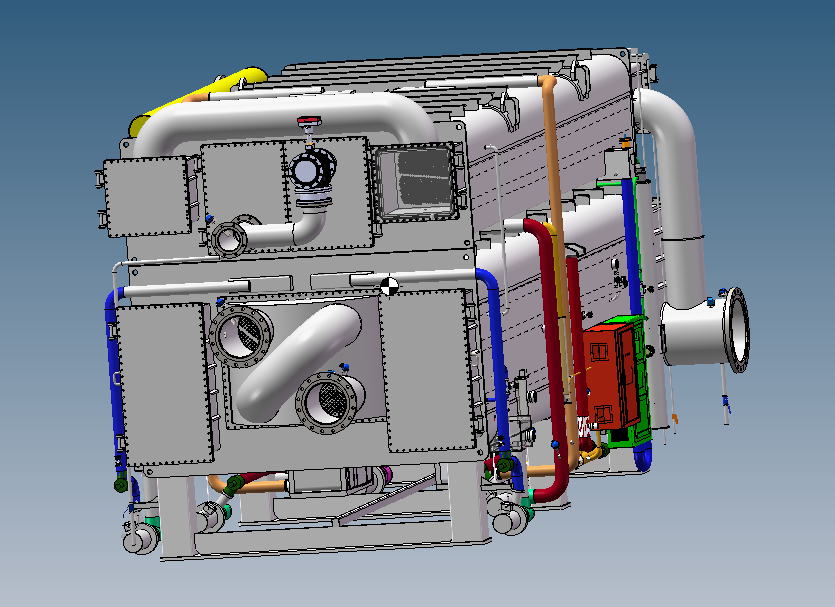835x607 pixels.
Task: Select the upper round flanged port opening
Action: click(238, 334)
